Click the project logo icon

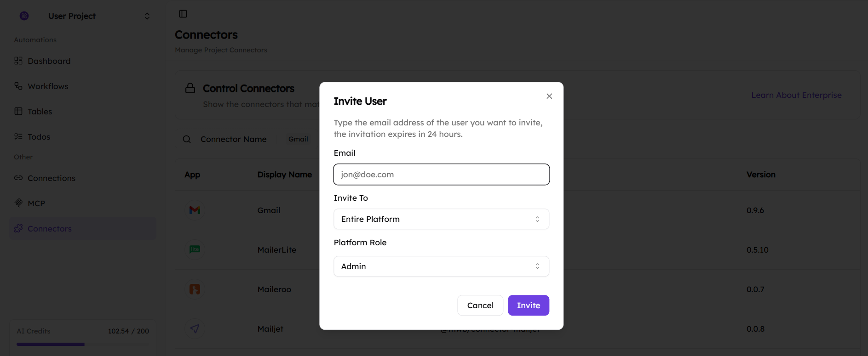coord(24,16)
